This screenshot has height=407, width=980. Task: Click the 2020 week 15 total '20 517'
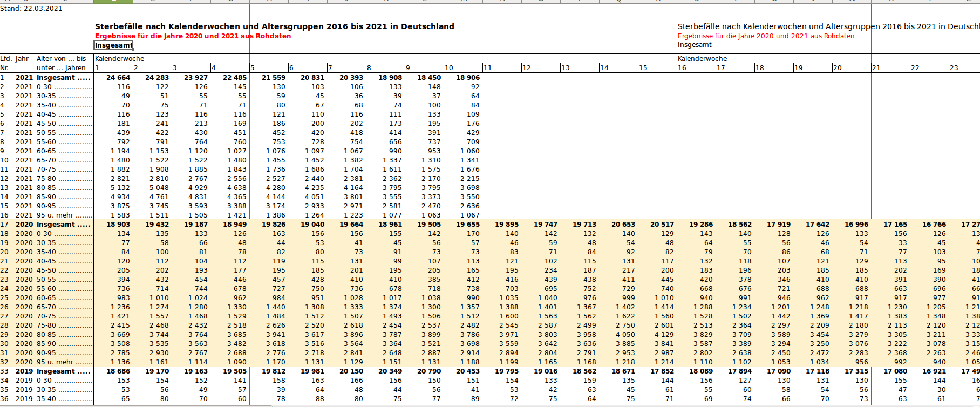pos(662,225)
